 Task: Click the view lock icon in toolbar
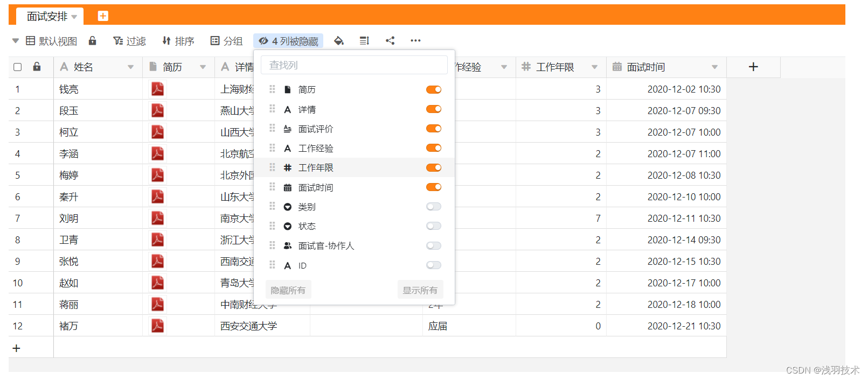93,40
